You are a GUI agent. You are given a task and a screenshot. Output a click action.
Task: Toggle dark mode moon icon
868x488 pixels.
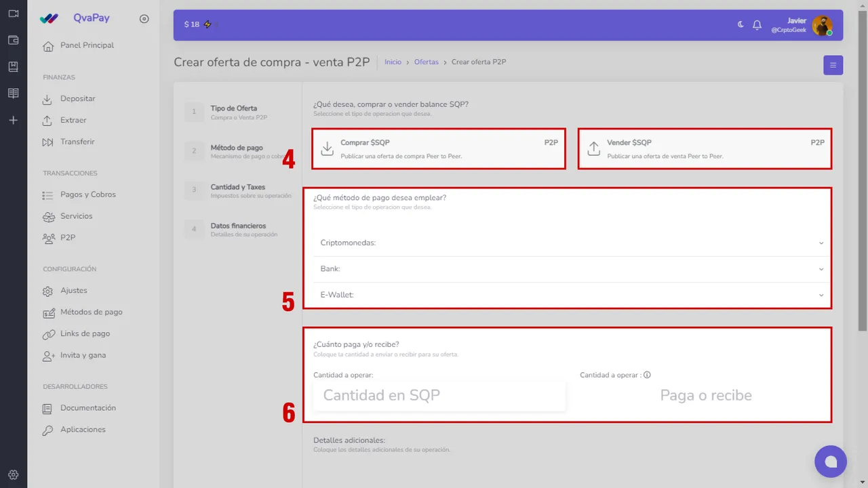coord(741,24)
